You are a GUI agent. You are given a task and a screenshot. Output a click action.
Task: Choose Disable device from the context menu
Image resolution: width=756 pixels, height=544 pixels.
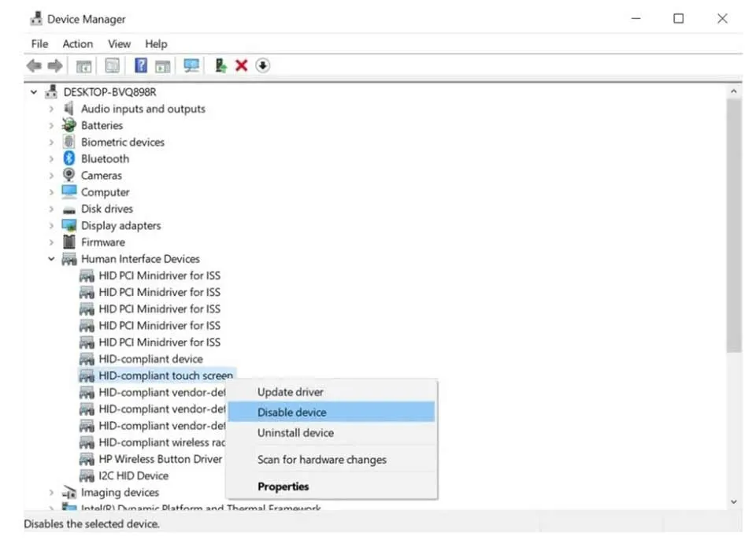click(x=291, y=412)
